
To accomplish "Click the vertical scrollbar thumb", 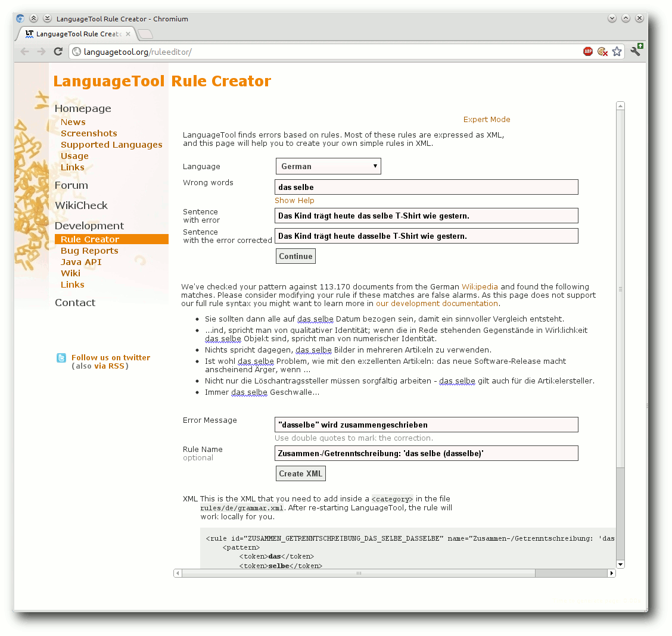I will pyautogui.click(x=620, y=289).
